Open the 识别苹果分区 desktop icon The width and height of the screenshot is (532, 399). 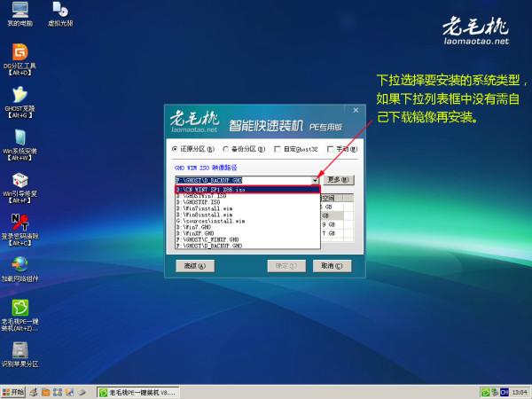point(20,355)
